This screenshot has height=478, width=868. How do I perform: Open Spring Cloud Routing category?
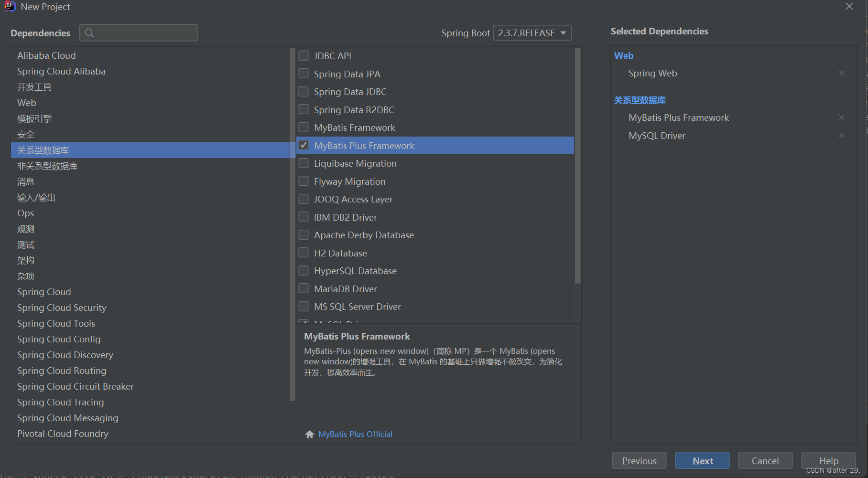pyautogui.click(x=150, y=371)
